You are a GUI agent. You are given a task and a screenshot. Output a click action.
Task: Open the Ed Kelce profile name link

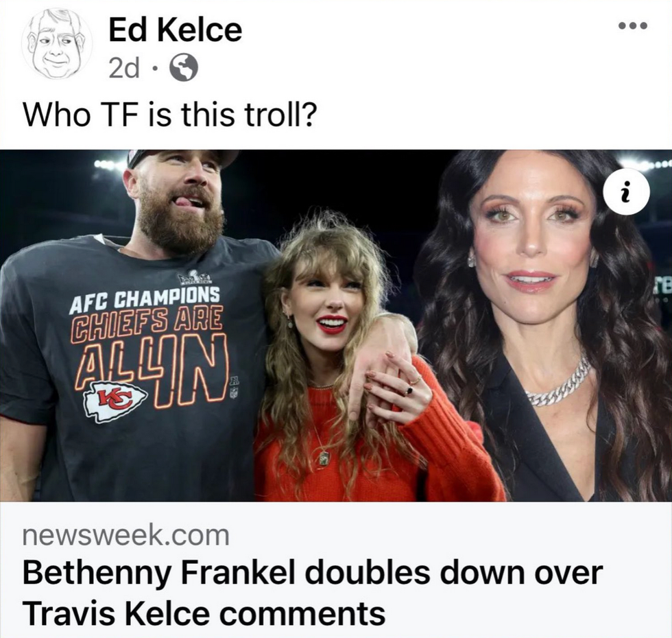coord(176,29)
